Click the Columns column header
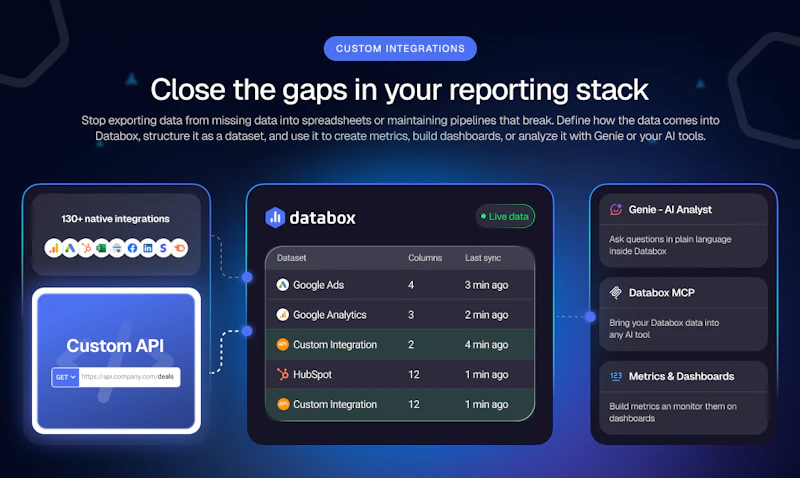Screen dimensions: 800x478 (x=425, y=258)
